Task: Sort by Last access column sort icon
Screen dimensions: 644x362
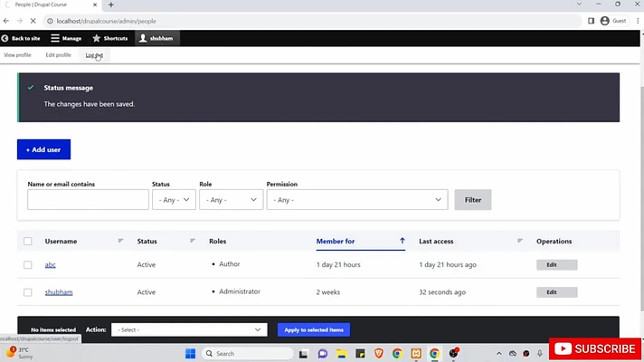Action: pos(519,241)
